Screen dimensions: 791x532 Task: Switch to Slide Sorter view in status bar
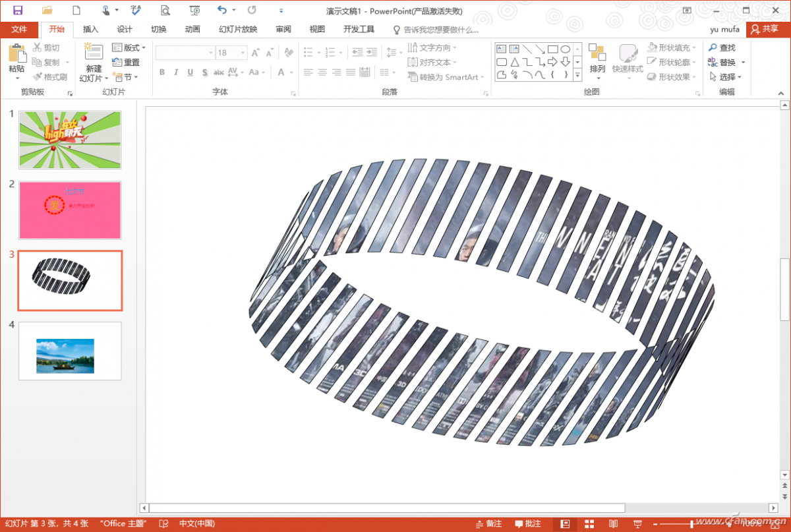[x=589, y=524]
